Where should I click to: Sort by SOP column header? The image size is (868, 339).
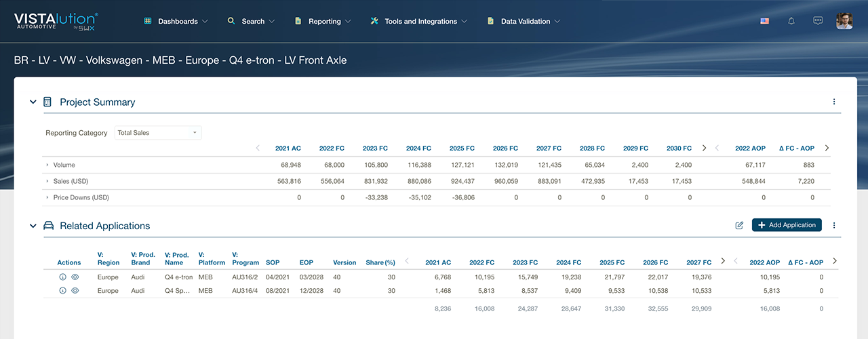click(x=273, y=262)
